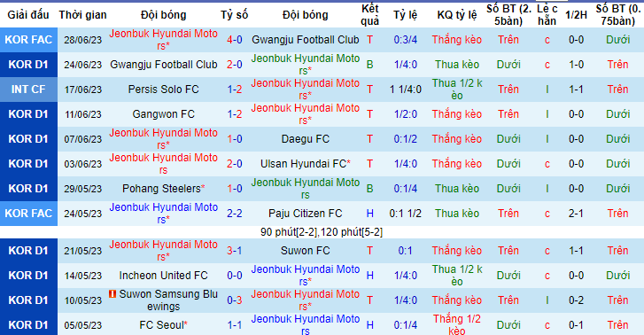Image resolution: width=644 pixels, height=335 pixels.
Task: Open the INT CF league label
Action: point(28,90)
